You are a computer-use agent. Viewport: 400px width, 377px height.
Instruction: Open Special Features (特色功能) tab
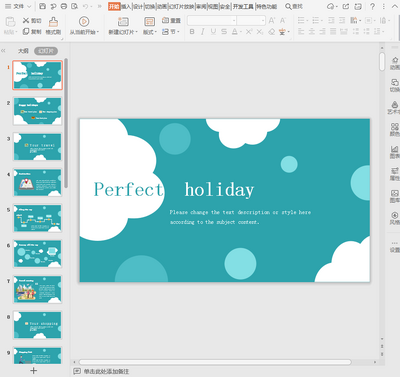click(x=266, y=6)
